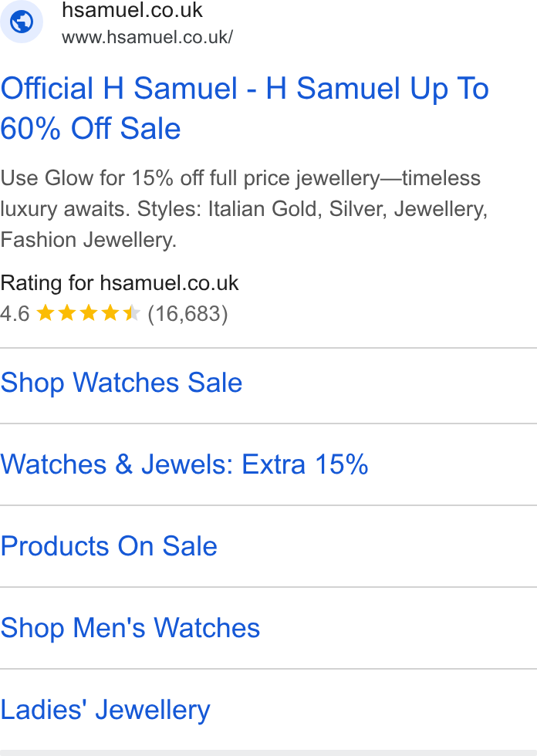
Task: Click the first gold rating star
Action: tap(46, 313)
